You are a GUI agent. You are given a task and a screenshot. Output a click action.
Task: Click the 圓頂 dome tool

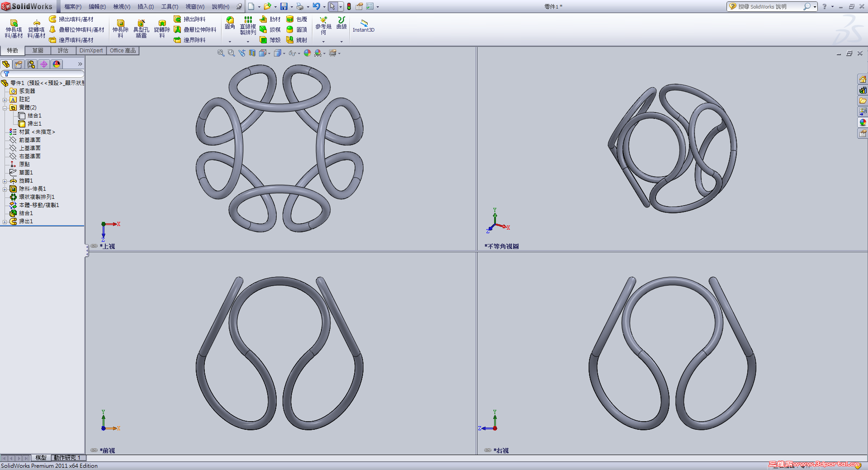point(297,29)
